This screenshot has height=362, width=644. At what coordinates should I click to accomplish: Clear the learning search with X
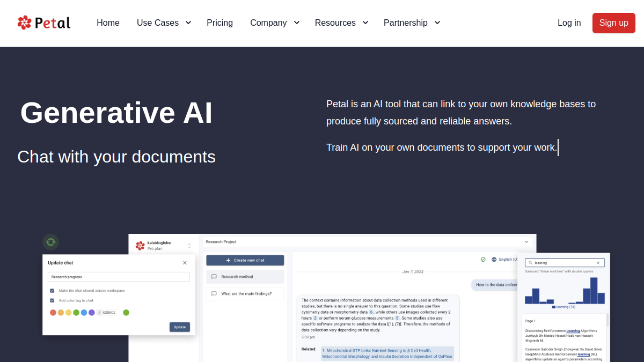(598, 263)
